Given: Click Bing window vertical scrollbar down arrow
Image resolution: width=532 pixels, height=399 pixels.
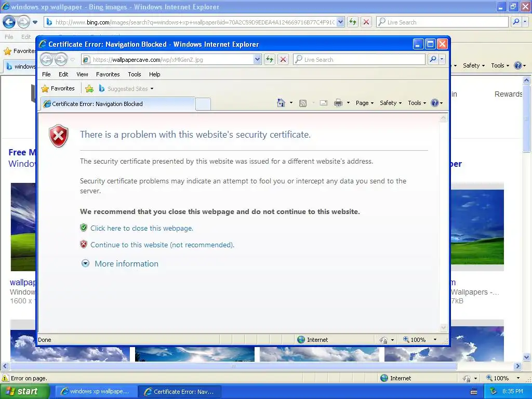Looking at the screenshot, I should click(x=526, y=357).
